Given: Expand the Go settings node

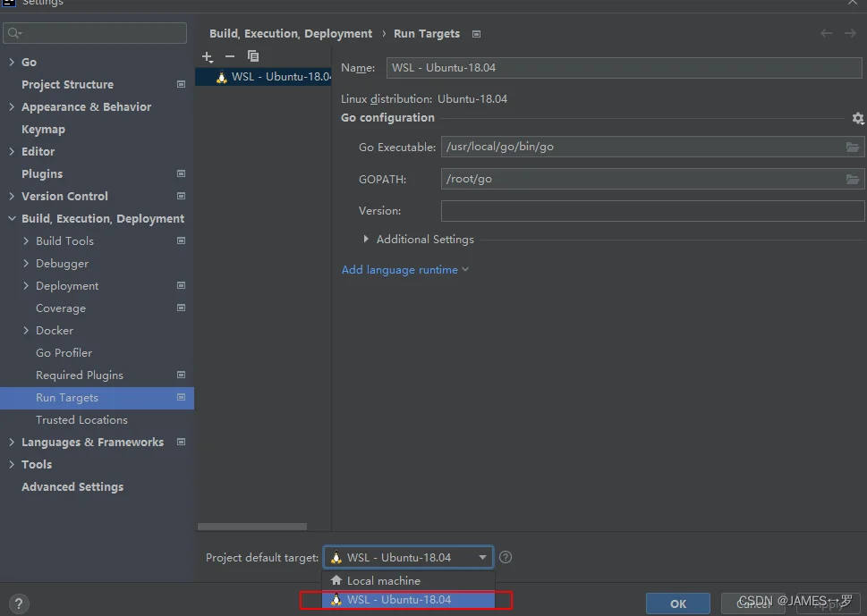Looking at the screenshot, I should (12, 62).
